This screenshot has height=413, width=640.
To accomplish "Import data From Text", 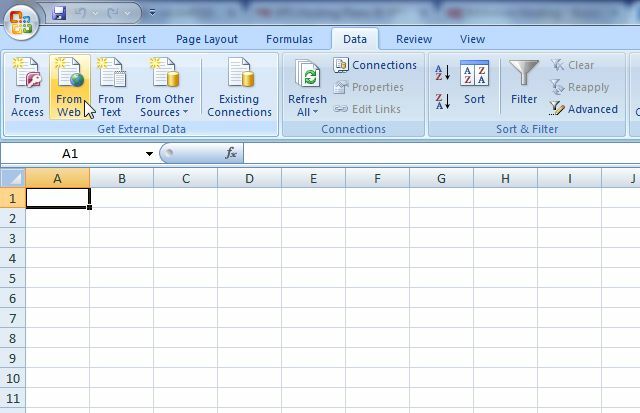I will tap(111, 87).
